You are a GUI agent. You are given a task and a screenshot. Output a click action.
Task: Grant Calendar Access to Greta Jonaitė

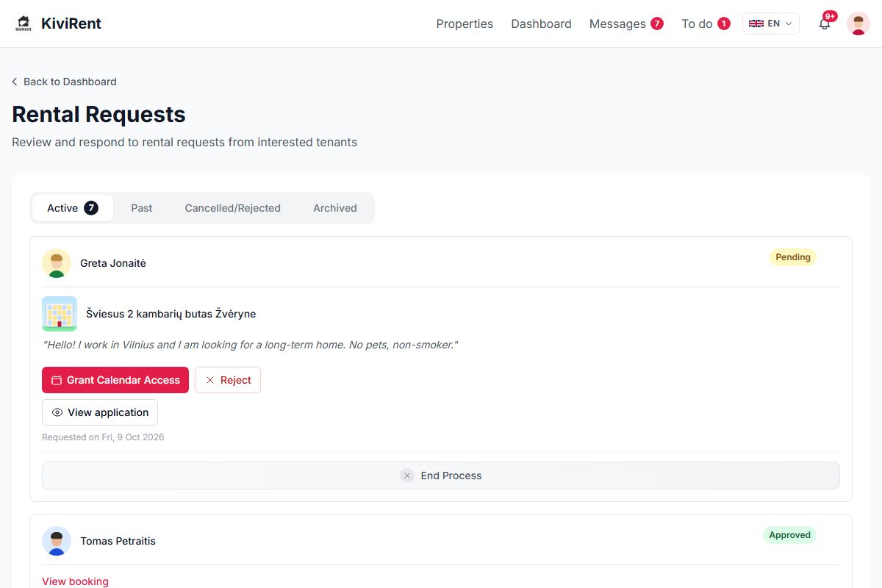(x=115, y=380)
